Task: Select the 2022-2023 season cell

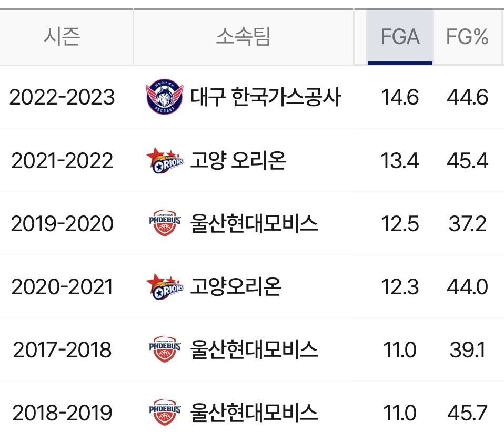Action: tap(62, 97)
